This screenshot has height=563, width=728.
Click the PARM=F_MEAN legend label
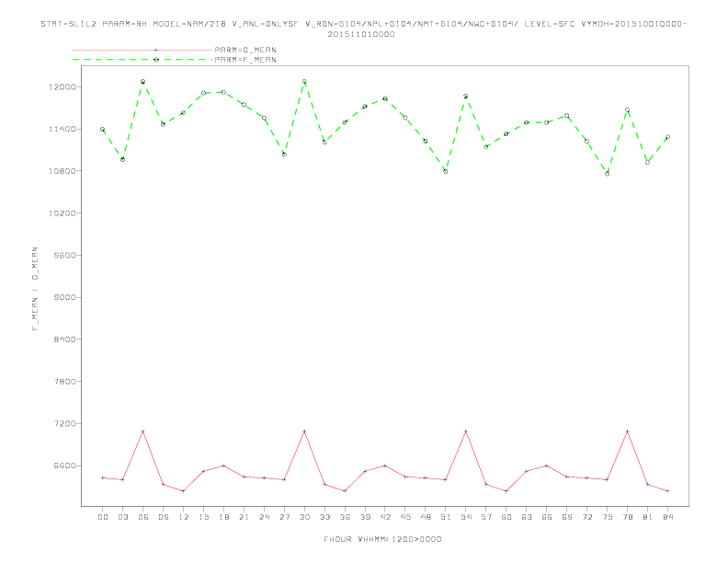click(245, 60)
